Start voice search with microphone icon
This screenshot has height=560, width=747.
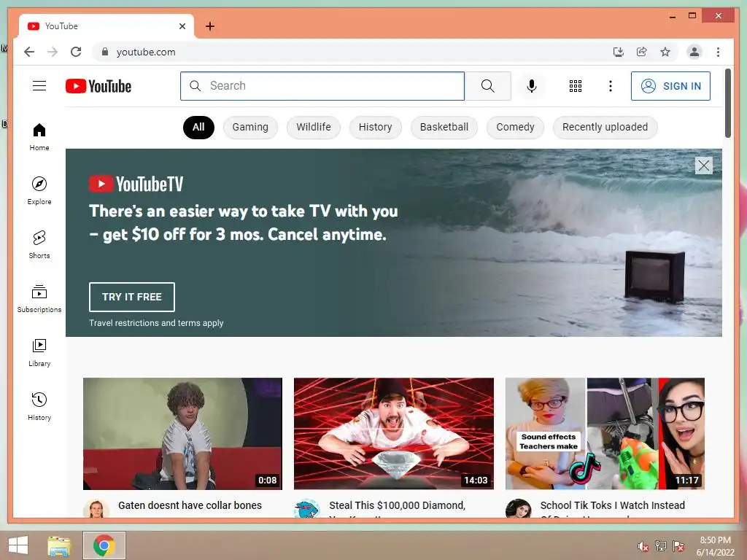532,86
